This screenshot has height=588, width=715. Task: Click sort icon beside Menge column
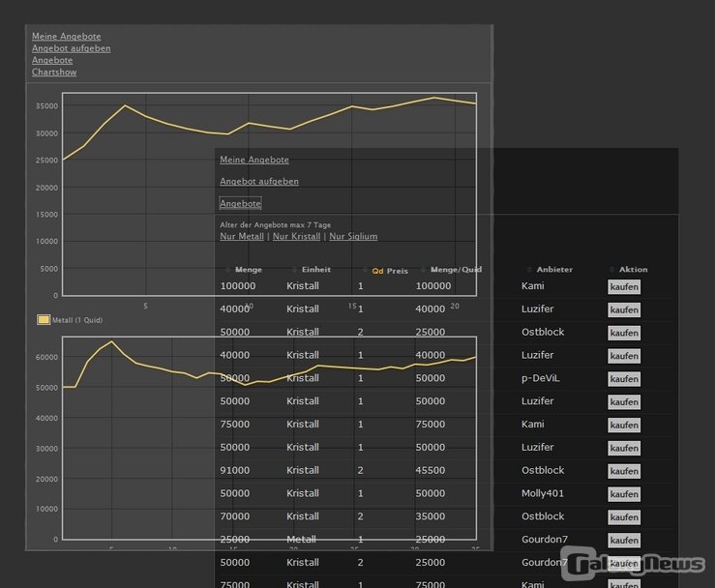coord(227,270)
